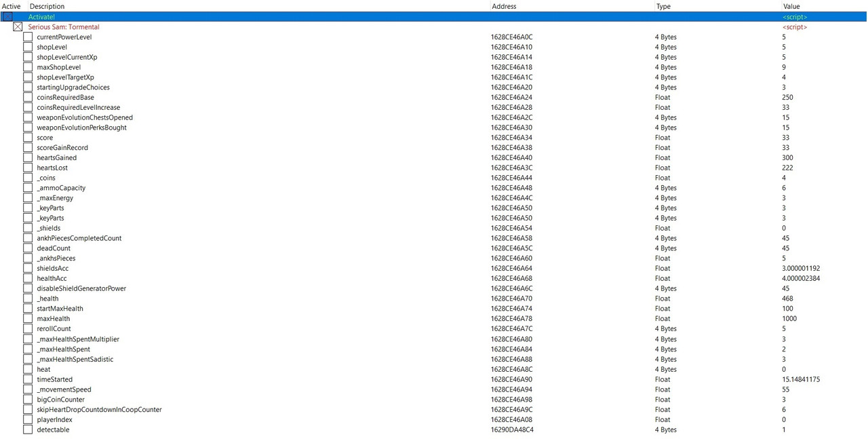Image resolution: width=868 pixels, height=439 pixels.
Task: Check the shopLevel row checkbox
Action: (28, 47)
